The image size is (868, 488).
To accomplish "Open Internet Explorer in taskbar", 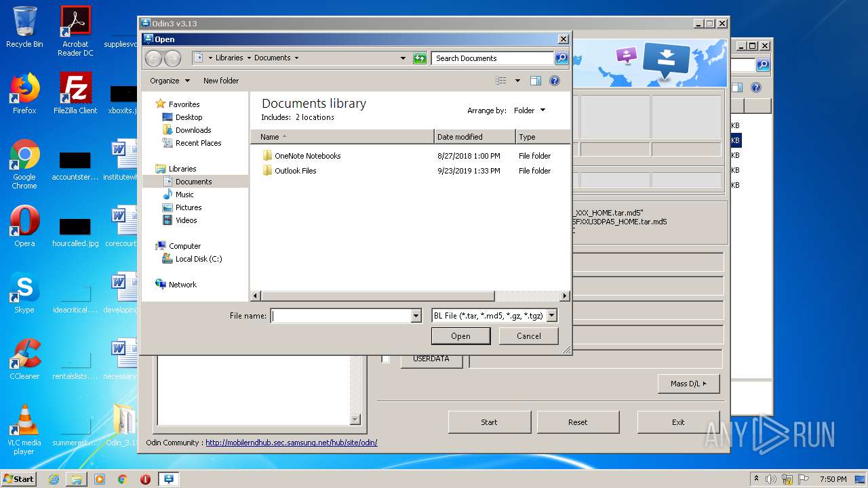I will pos(54,479).
